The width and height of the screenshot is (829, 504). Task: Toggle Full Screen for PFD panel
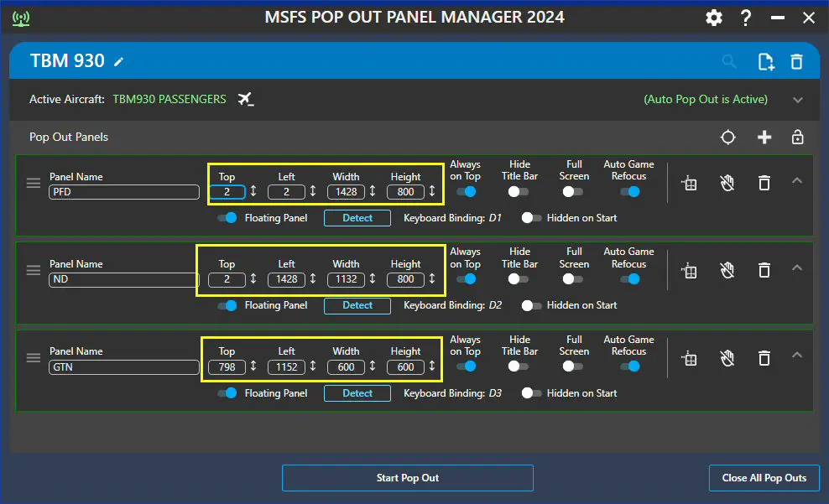(x=572, y=191)
